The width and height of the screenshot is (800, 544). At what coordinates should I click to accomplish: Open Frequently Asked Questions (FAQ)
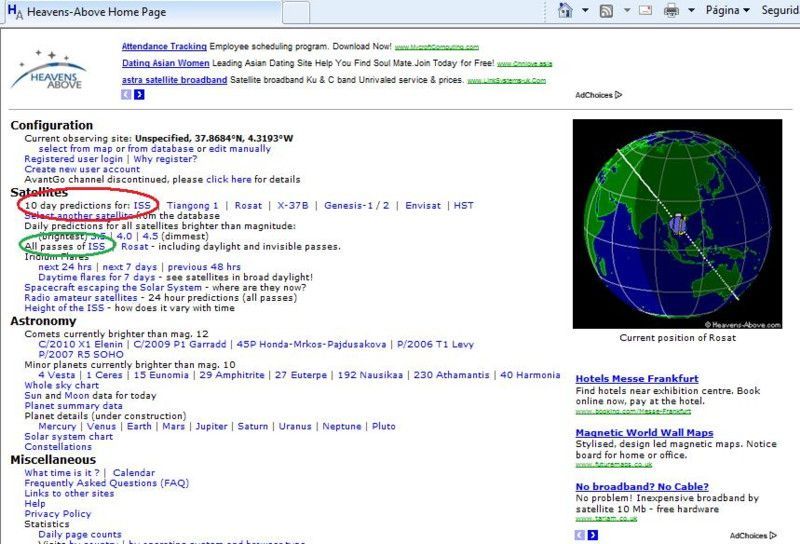click(x=107, y=483)
